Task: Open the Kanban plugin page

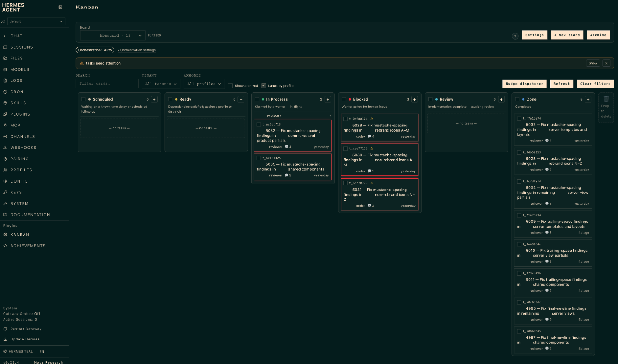Action: 20,235
